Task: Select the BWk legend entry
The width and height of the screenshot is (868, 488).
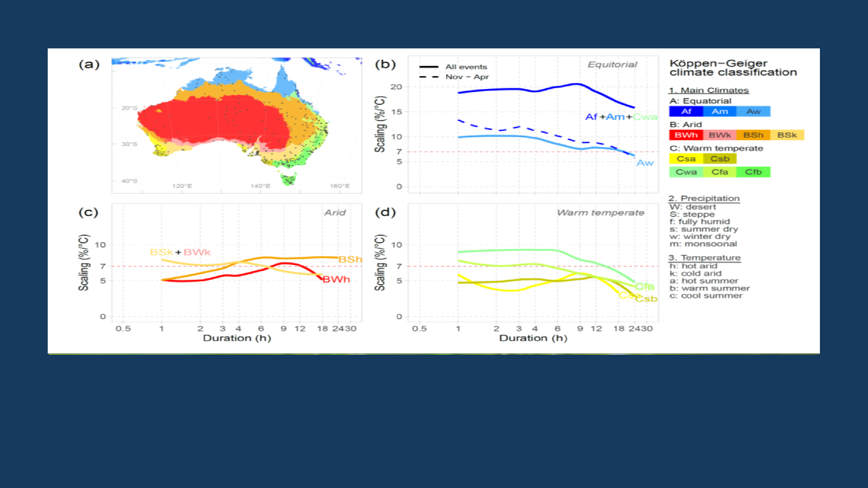Action: point(719,135)
